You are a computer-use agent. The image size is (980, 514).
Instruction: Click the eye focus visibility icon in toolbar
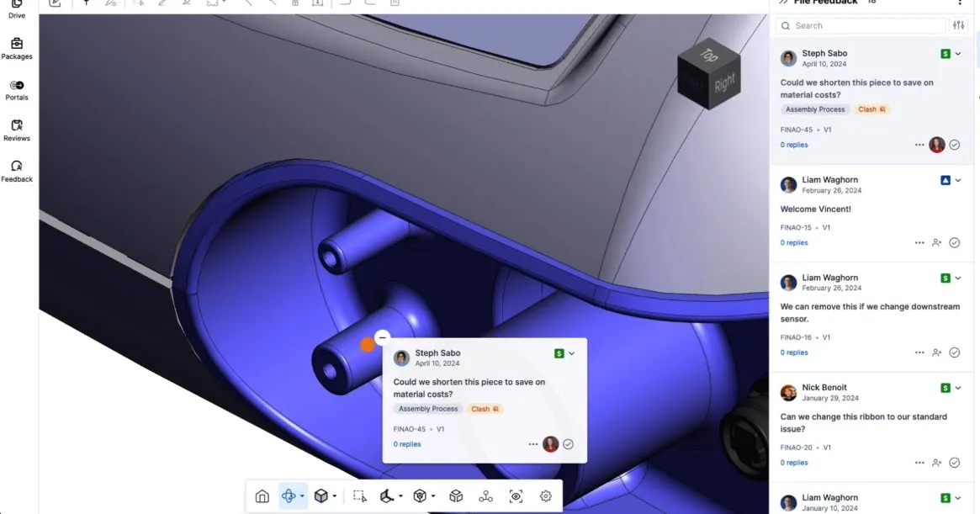[x=516, y=496]
